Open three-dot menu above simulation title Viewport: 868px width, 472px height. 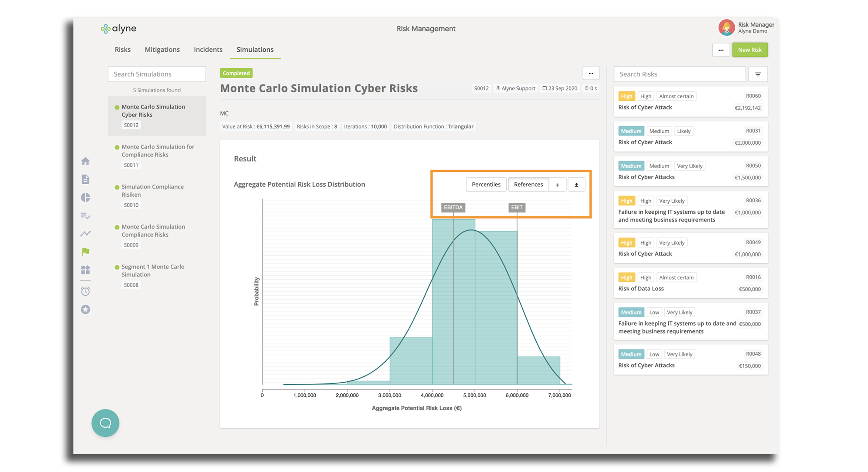(591, 73)
